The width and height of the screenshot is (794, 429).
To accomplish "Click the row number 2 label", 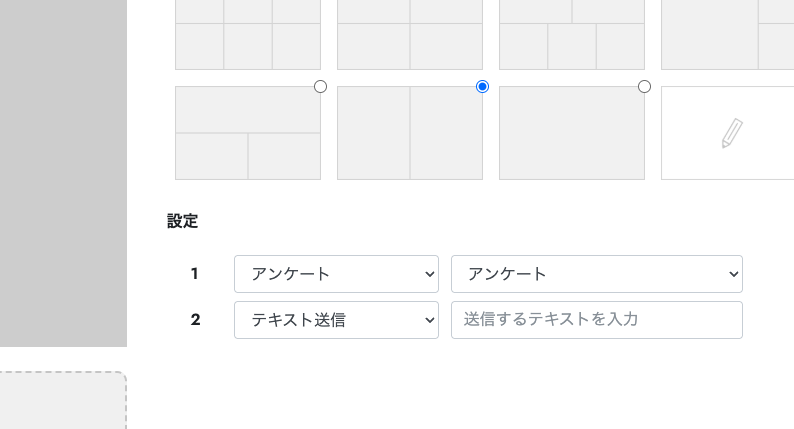I will (x=195, y=320).
